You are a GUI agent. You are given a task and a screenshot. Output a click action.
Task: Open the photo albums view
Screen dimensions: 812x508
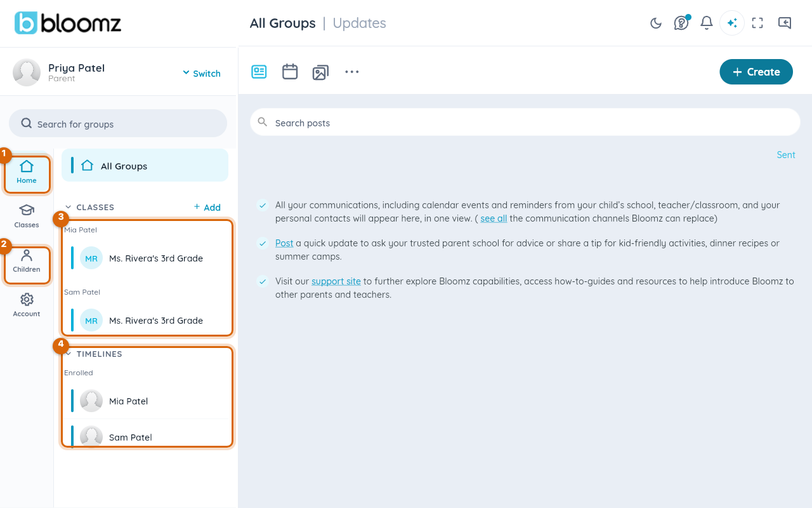point(320,72)
